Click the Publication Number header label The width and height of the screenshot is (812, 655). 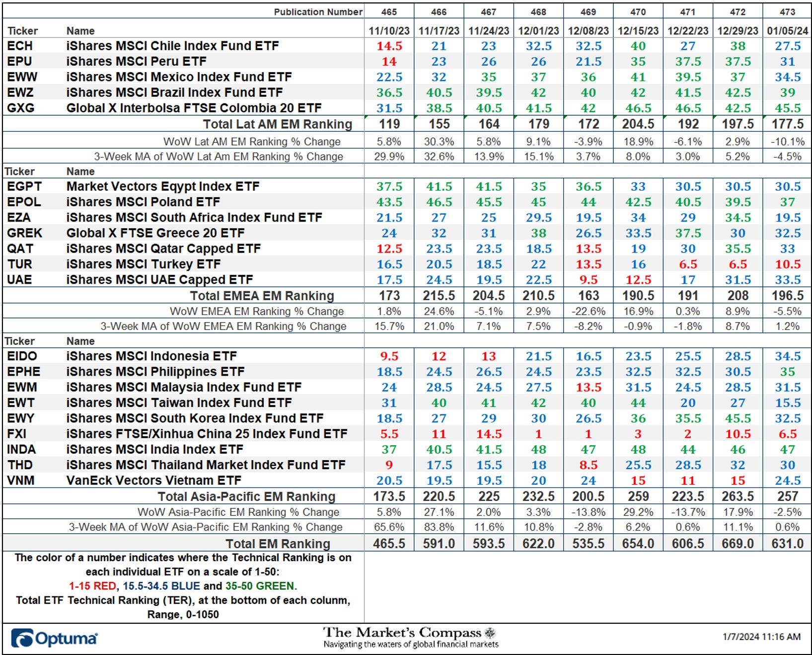click(318, 12)
